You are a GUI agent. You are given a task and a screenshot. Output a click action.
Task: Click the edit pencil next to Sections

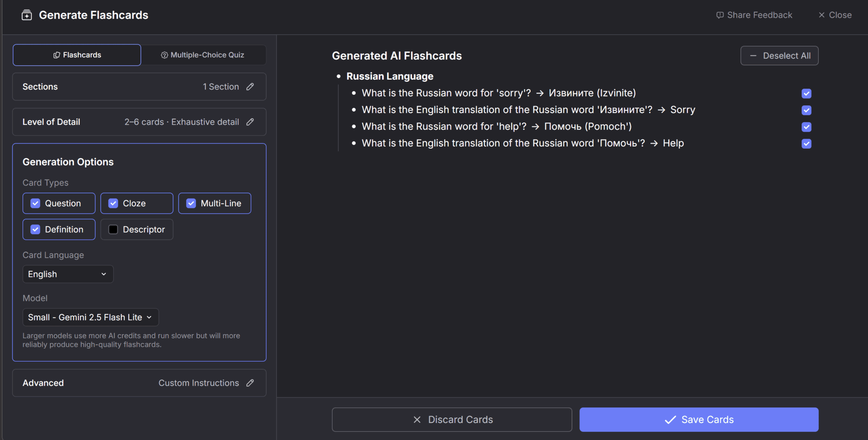coord(250,86)
